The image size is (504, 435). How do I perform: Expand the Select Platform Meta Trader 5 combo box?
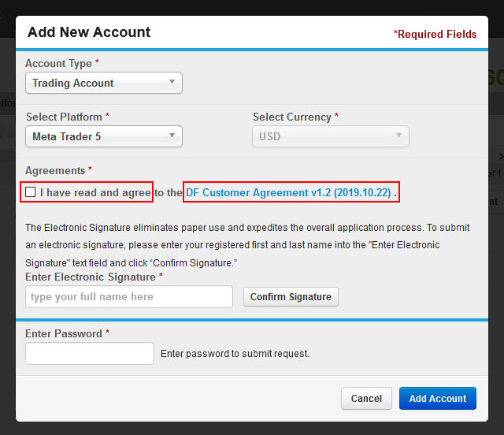104,136
